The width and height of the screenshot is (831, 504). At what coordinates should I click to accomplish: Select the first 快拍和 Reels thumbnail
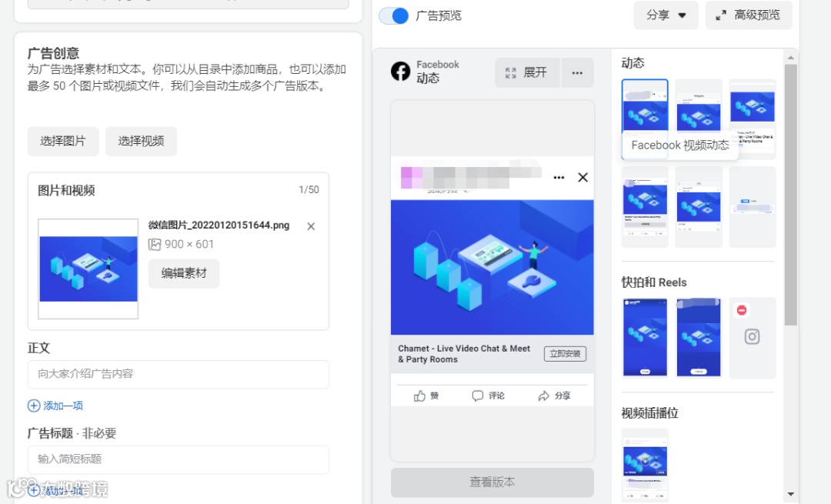click(x=645, y=338)
